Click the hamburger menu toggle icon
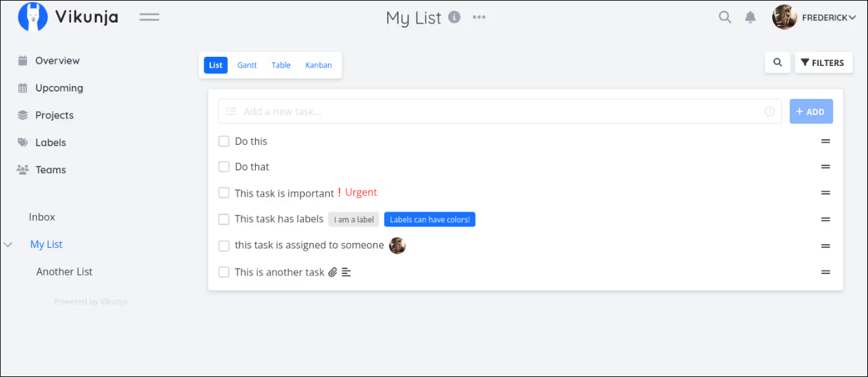Viewport: 868px width, 377px height. click(149, 17)
